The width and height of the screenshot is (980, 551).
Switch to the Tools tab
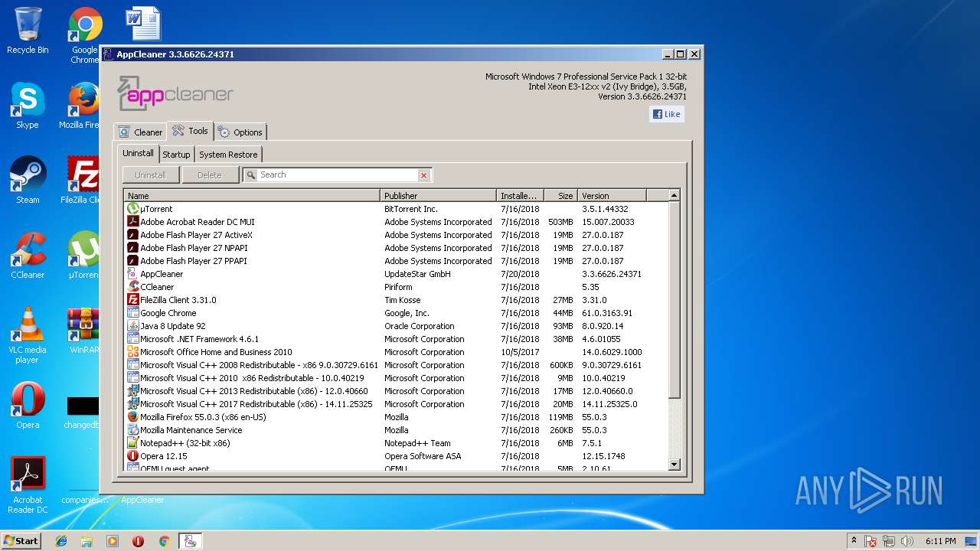pos(190,131)
